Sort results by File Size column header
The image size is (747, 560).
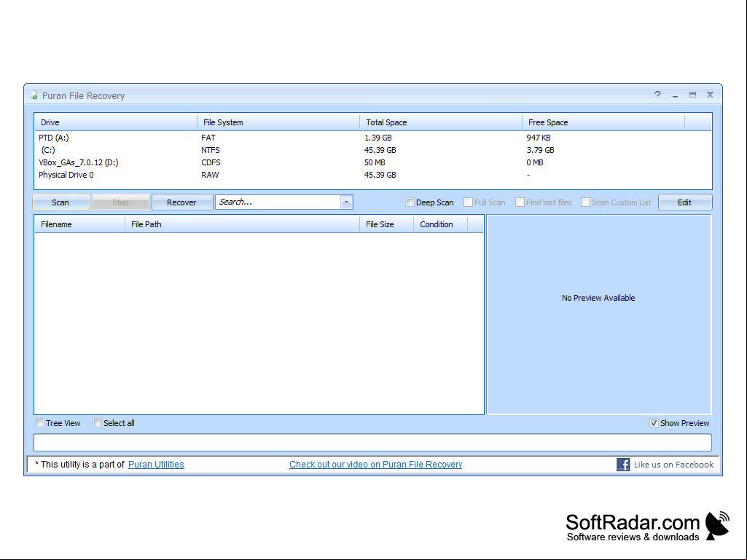386,224
